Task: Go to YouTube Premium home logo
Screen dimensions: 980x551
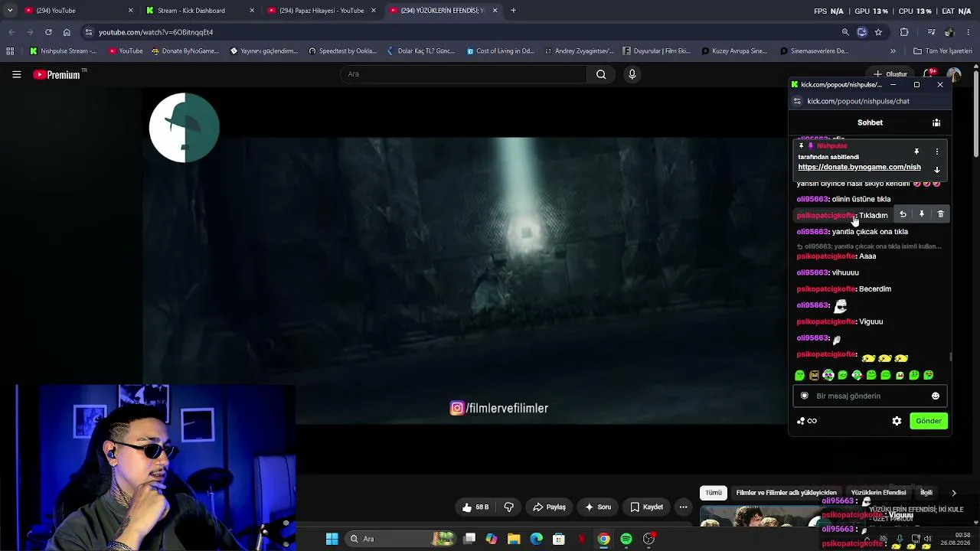Action: [x=57, y=74]
